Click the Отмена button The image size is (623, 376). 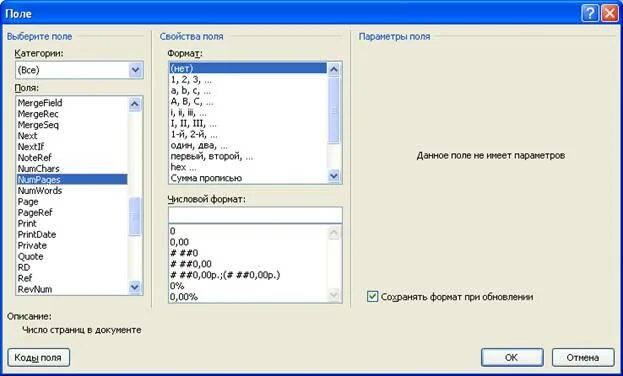point(583,358)
